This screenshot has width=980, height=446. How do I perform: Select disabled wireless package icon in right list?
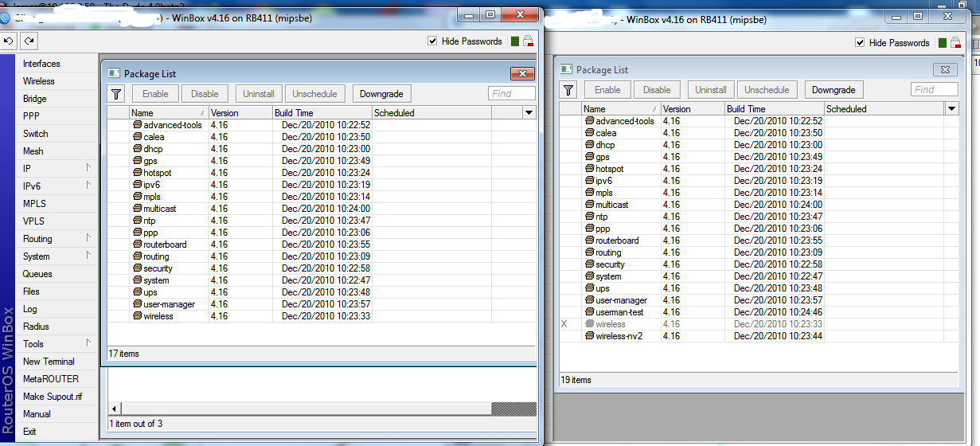[589, 324]
